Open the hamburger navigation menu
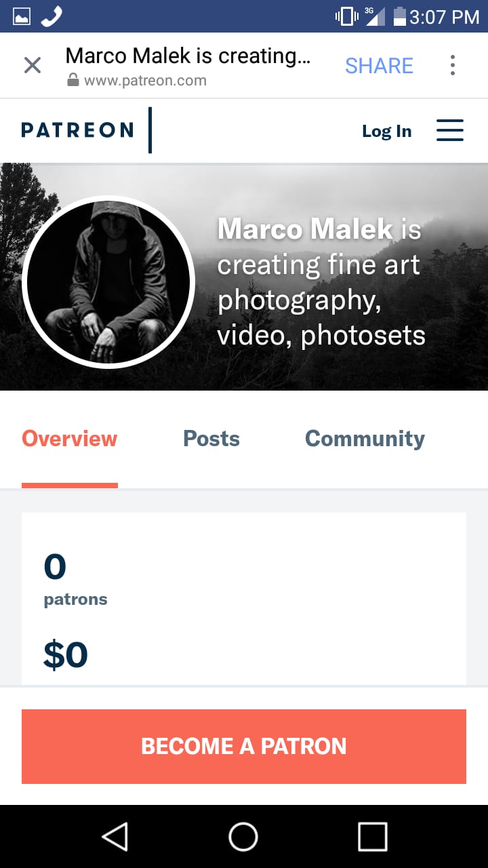This screenshot has height=868, width=488. click(x=449, y=130)
